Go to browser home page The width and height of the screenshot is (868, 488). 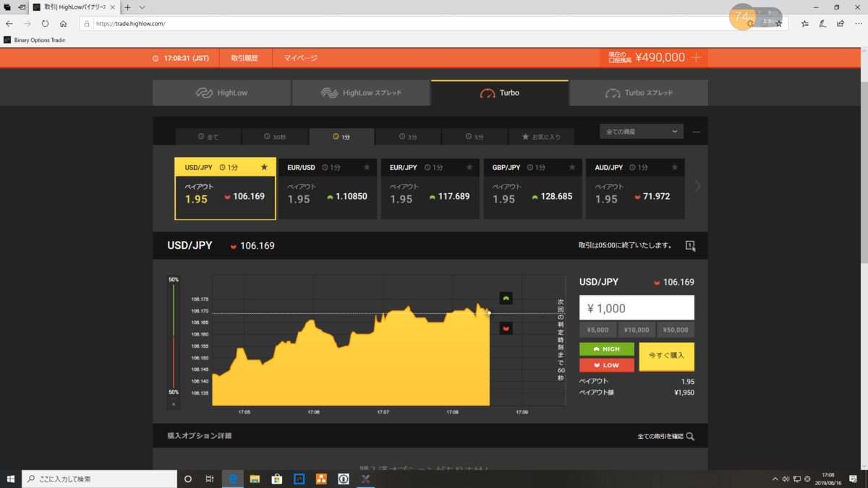[63, 24]
